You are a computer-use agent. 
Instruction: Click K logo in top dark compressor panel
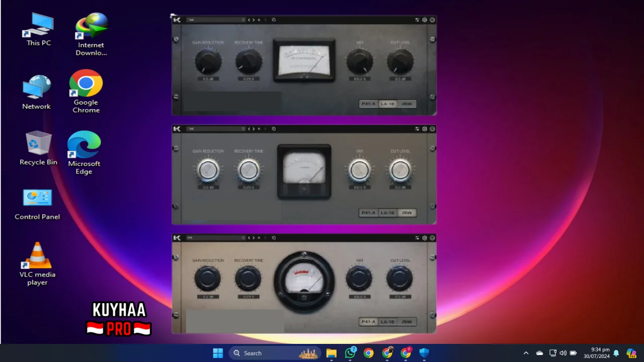(x=177, y=20)
